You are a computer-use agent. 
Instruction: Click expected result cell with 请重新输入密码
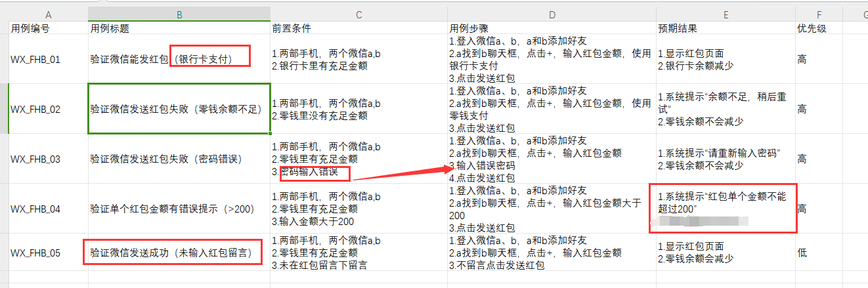click(726, 159)
